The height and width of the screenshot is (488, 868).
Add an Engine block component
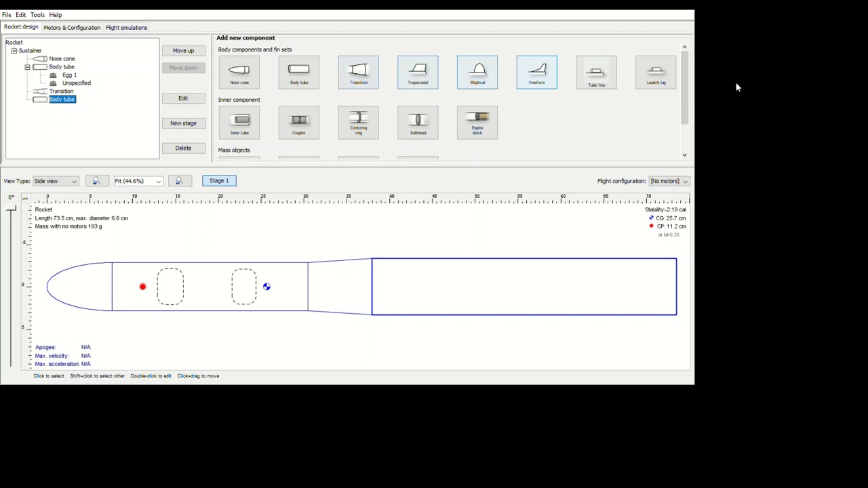477,123
